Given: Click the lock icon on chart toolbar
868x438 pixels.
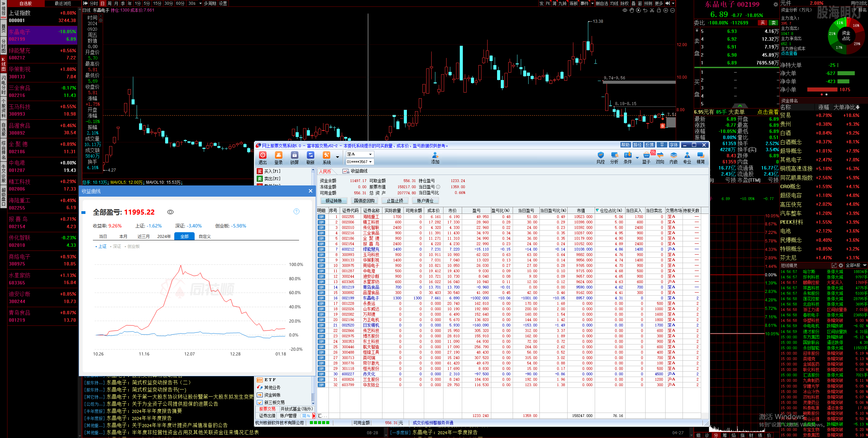Looking at the screenshot, I should [659, 10].
